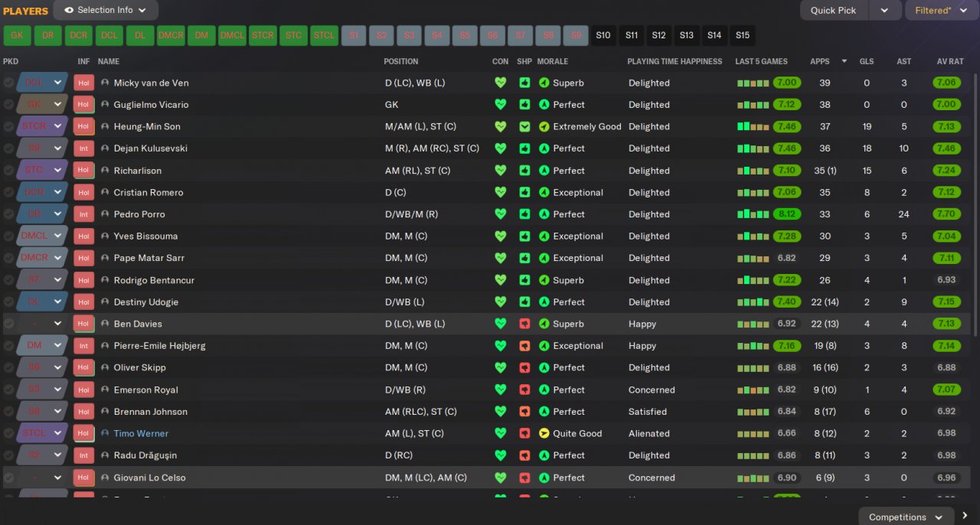
Task: Click Yves Bissouma's thumbs-up sharpness icon
Action: (524, 236)
